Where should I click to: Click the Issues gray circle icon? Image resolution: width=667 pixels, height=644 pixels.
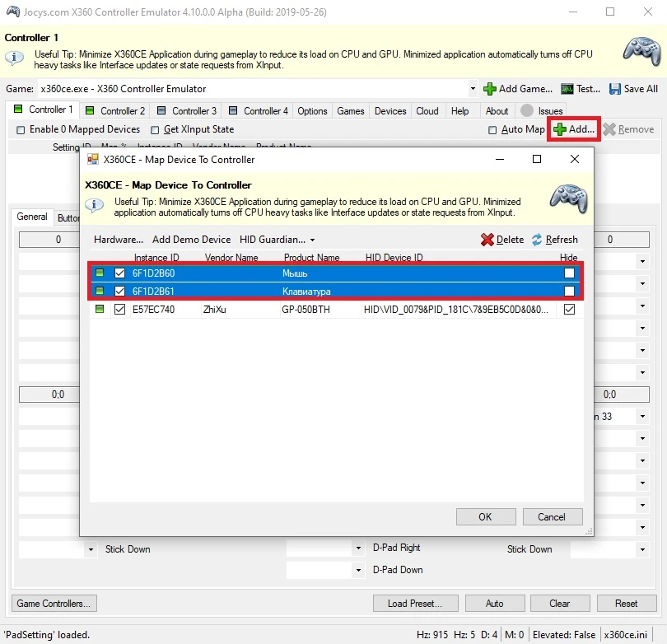pos(527,110)
